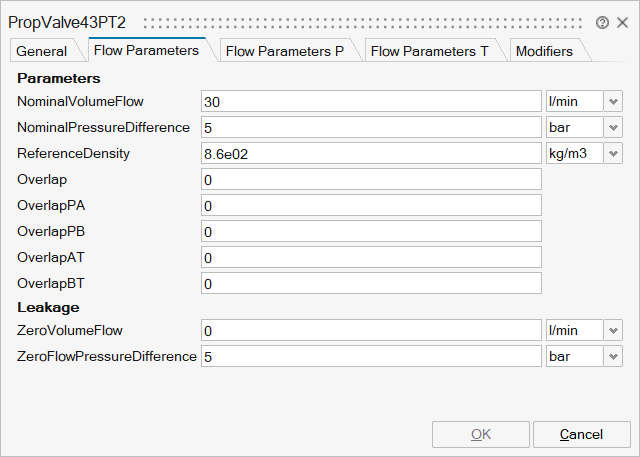Edit the OverlapBT value field
The width and height of the screenshot is (640, 457).
370,284
